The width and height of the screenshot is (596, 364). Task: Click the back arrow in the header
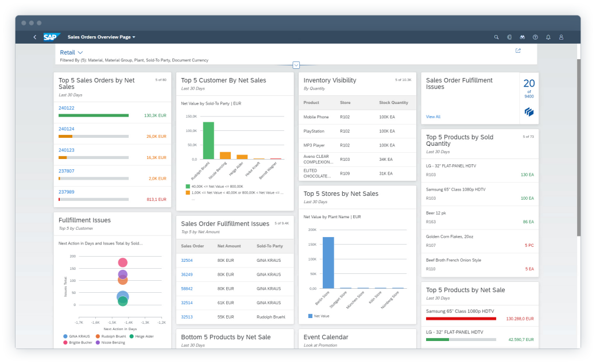click(x=34, y=37)
